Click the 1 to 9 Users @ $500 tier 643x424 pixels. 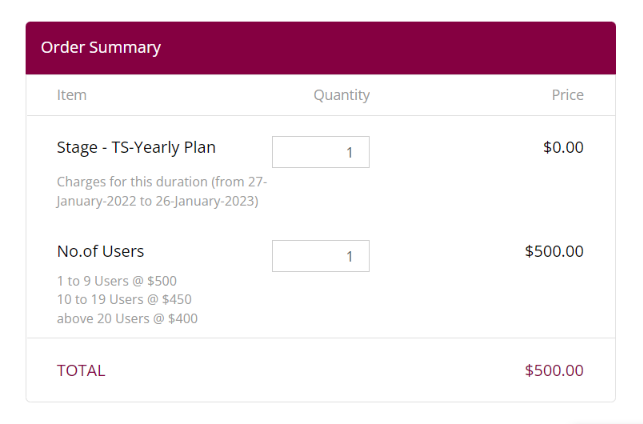[117, 281]
